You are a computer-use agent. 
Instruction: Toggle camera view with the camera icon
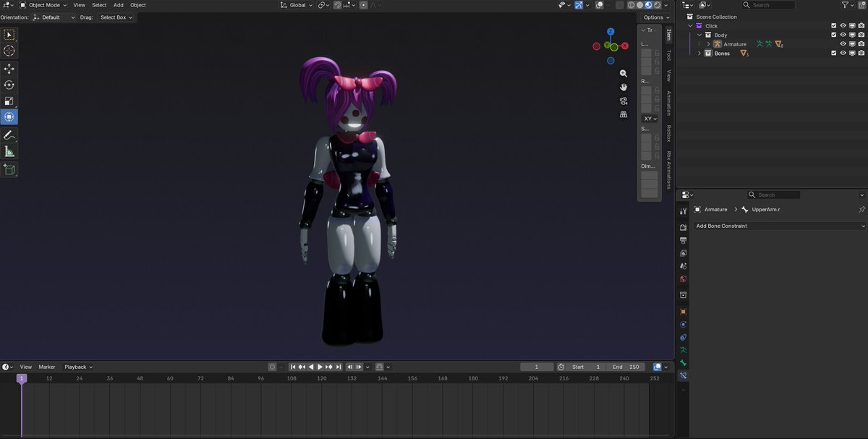(624, 101)
